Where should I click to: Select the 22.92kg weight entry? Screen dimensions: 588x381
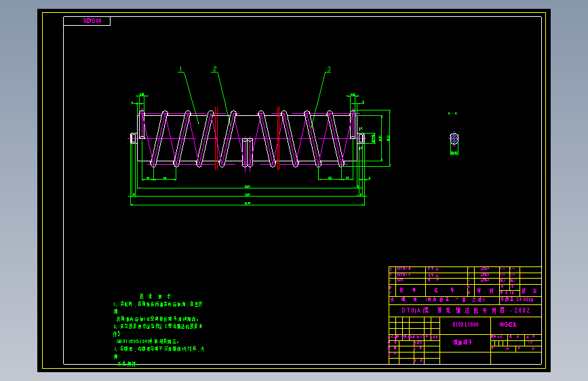[525, 300]
